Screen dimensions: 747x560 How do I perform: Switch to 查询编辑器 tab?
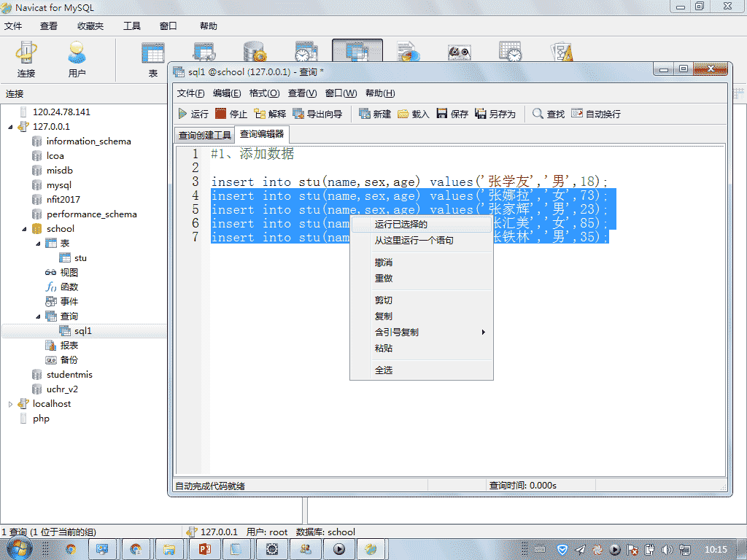pyautogui.click(x=262, y=134)
